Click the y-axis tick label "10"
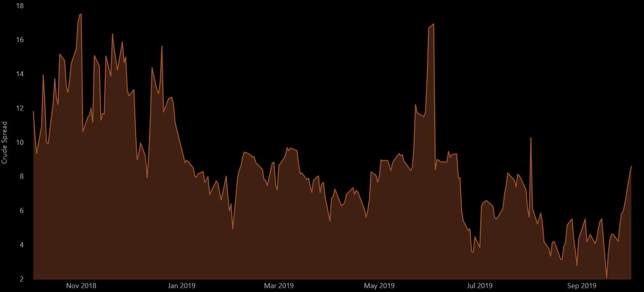 [x=20, y=142]
